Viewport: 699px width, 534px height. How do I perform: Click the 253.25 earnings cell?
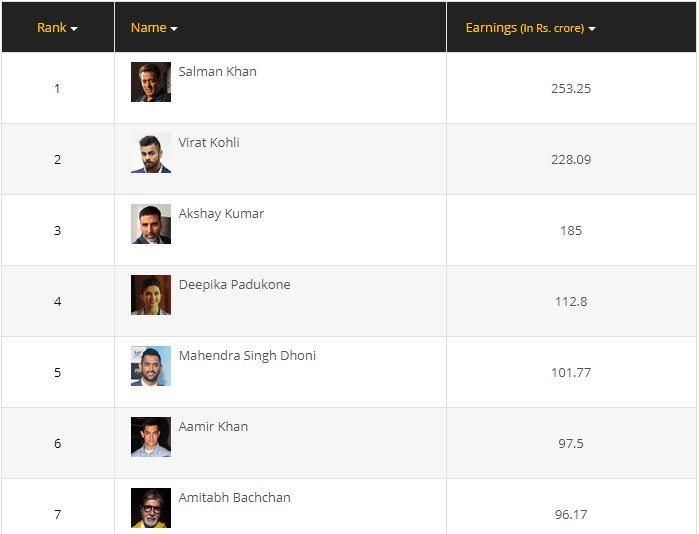click(x=571, y=88)
